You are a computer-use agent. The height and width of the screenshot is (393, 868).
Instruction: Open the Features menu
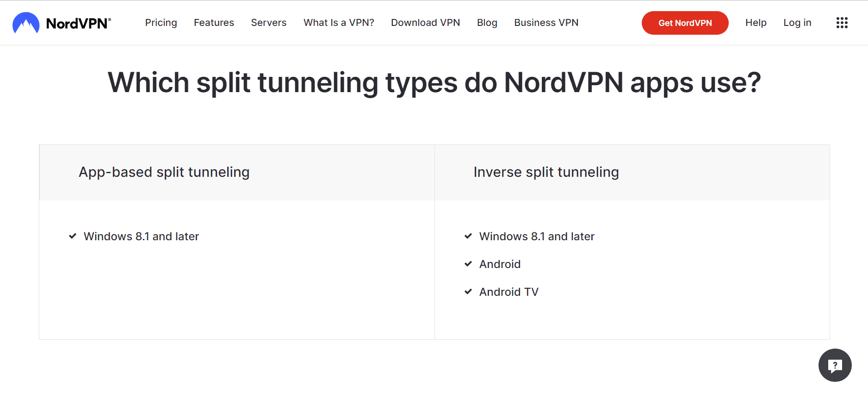pyautogui.click(x=214, y=22)
